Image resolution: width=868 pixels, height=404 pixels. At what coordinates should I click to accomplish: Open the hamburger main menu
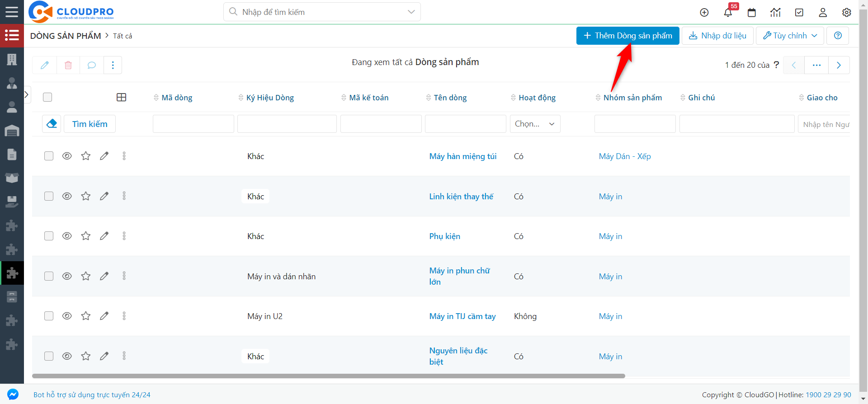pos(12,12)
